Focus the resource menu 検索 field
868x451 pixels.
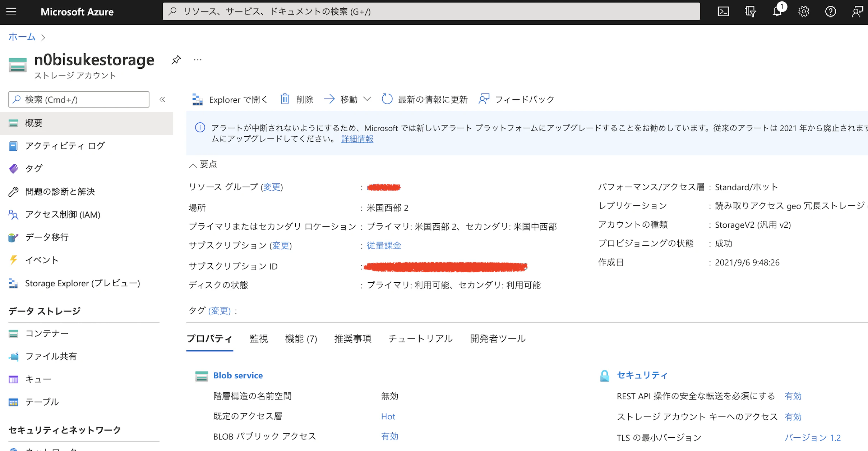[79, 99]
